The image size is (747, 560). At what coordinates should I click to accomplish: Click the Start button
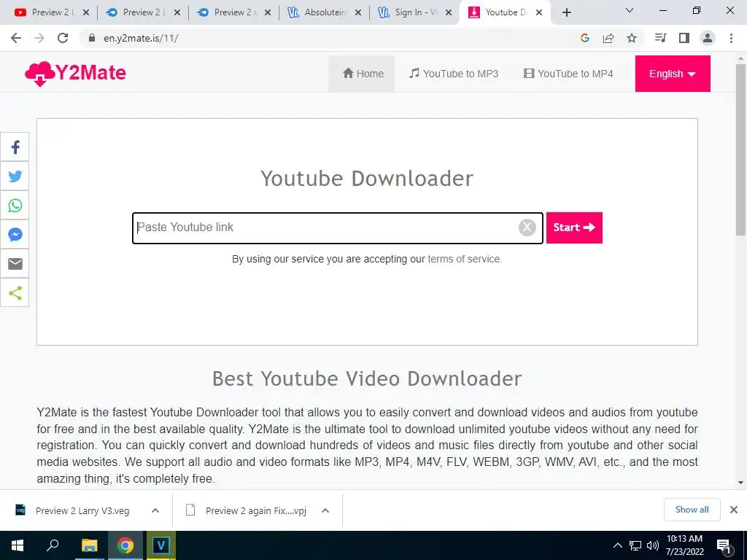[574, 227]
